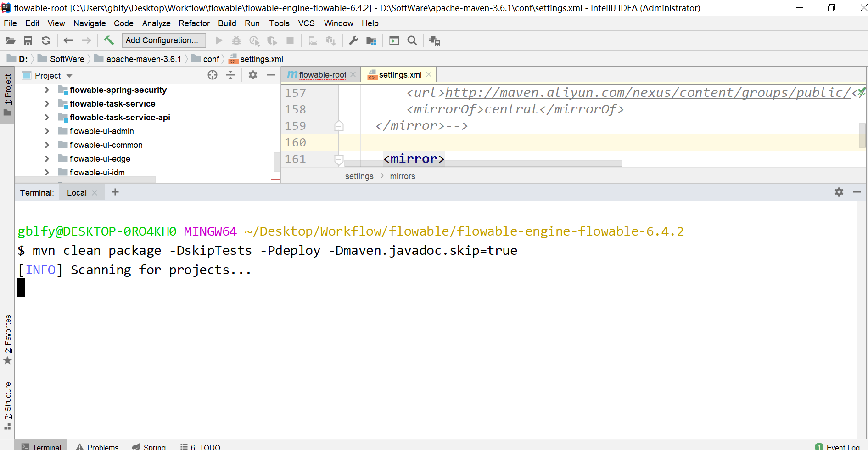Image resolution: width=868 pixels, height=450 pixels.
Task: Toggle the 6: TODO tool window button
Action: (x=200, y=446)
